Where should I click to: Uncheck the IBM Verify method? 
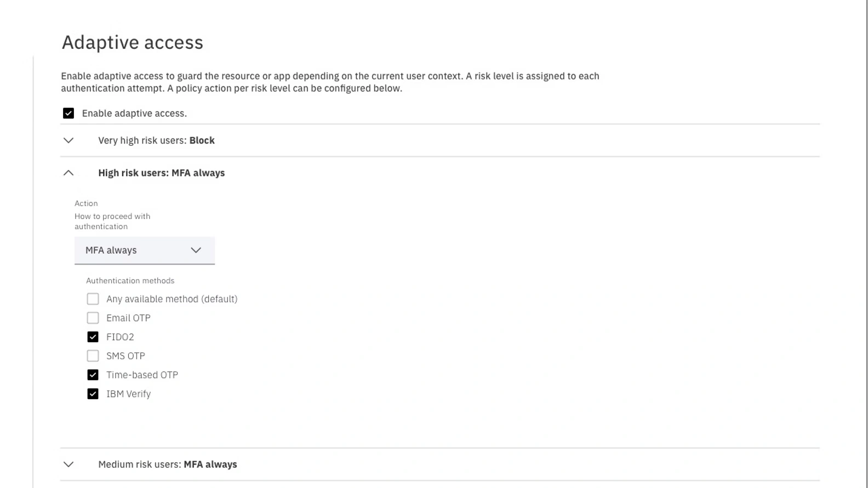tap(93, 393)
